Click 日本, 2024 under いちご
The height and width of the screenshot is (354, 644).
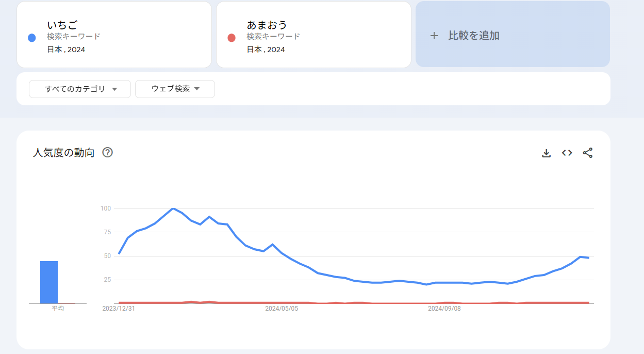pos(66,50)
